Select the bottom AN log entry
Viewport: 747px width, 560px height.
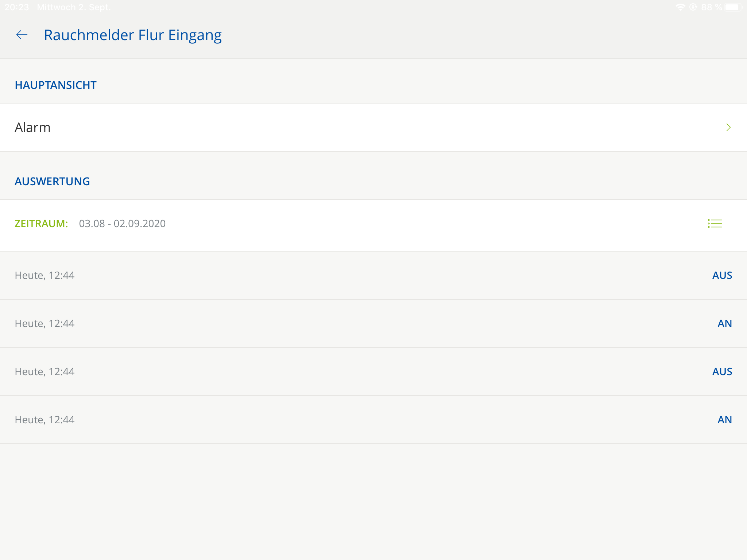click(724, 420)
